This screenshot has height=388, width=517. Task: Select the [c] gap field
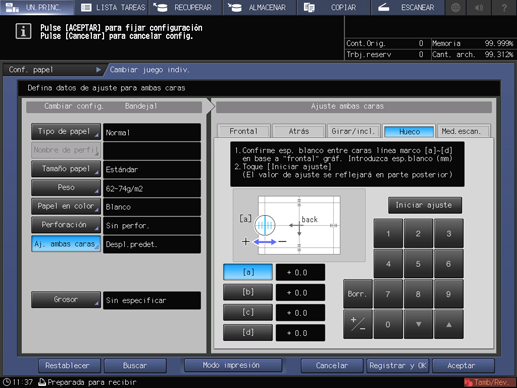click(248, 312)
